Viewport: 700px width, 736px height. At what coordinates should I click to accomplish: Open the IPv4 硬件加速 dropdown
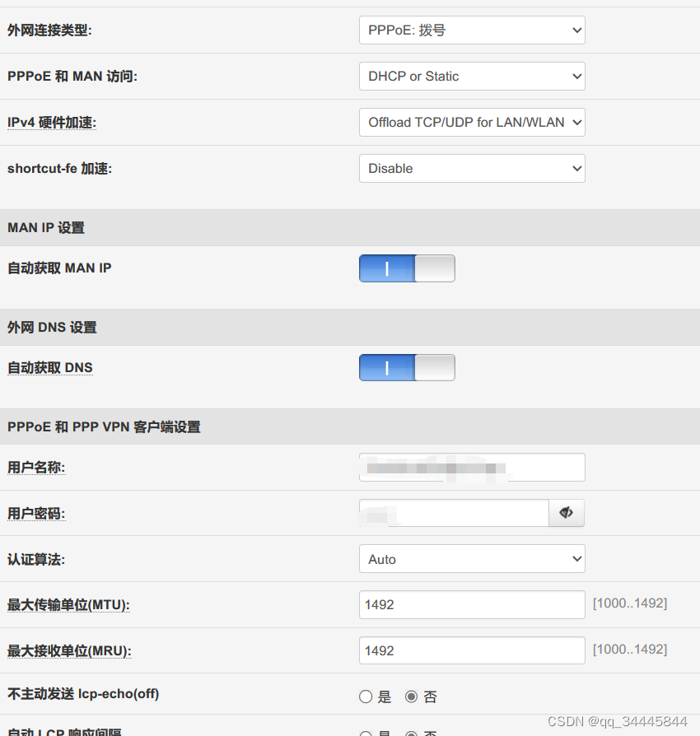click(x=472, y=122)
